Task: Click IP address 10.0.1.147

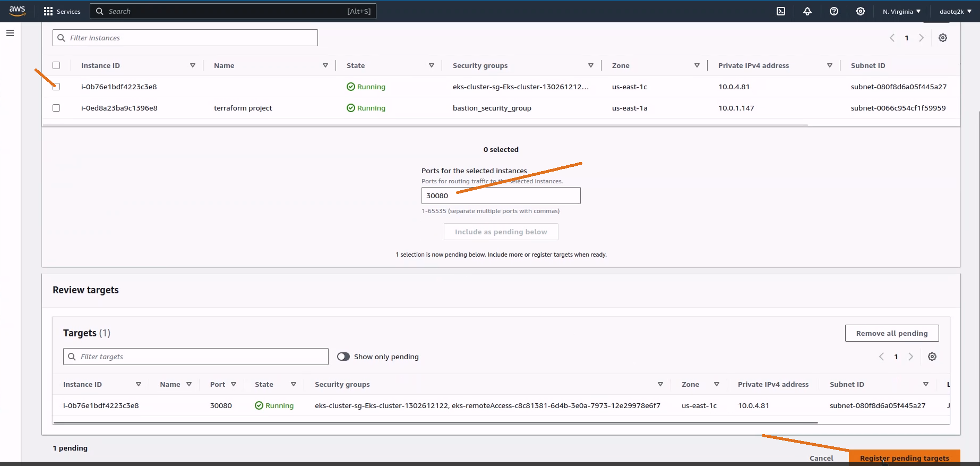Action: click(736, 108)
